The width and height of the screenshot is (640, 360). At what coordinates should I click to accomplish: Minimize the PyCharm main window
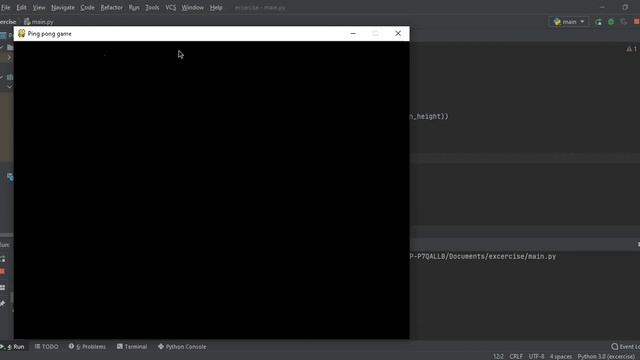coord(602,7)
